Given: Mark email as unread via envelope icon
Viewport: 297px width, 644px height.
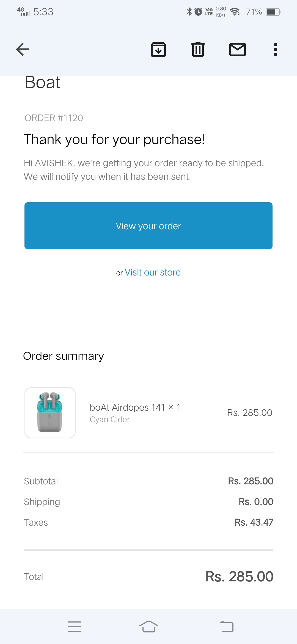Looking at the screenshot, I should pos(238,50).
